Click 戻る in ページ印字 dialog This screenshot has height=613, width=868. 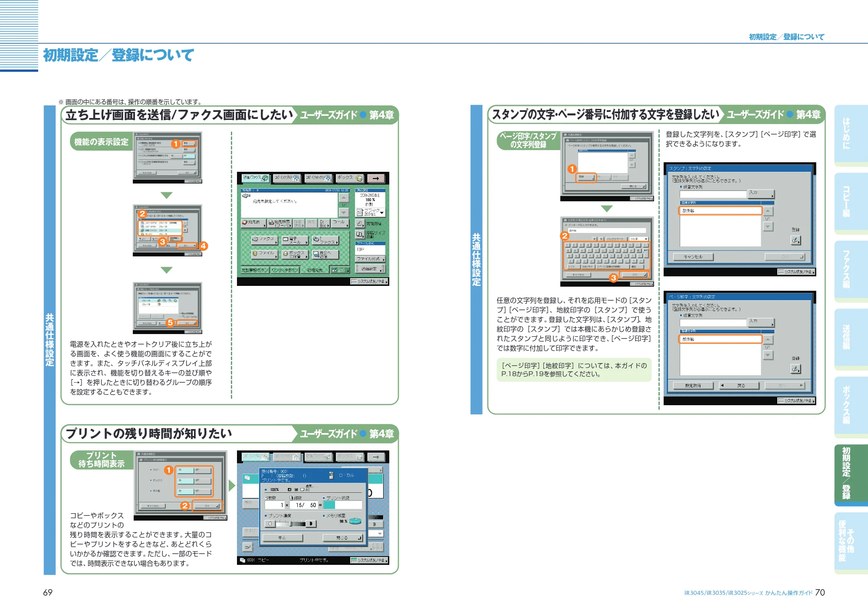739,386
